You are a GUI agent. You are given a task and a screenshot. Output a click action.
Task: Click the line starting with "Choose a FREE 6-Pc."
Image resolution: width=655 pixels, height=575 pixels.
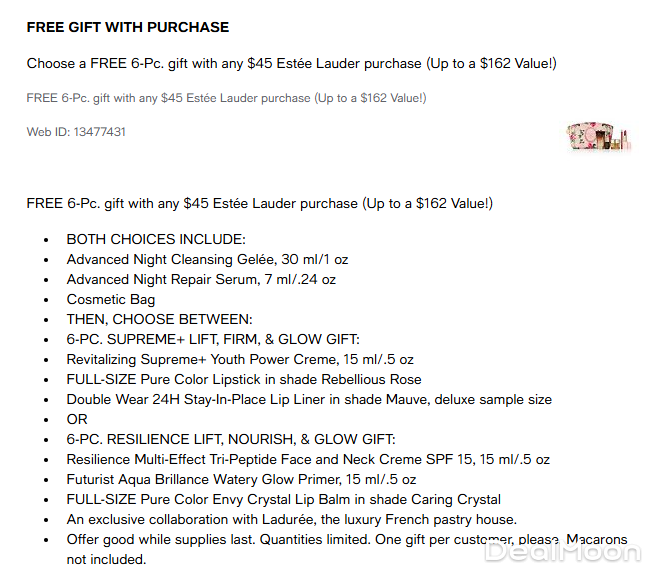click(291, 64)
